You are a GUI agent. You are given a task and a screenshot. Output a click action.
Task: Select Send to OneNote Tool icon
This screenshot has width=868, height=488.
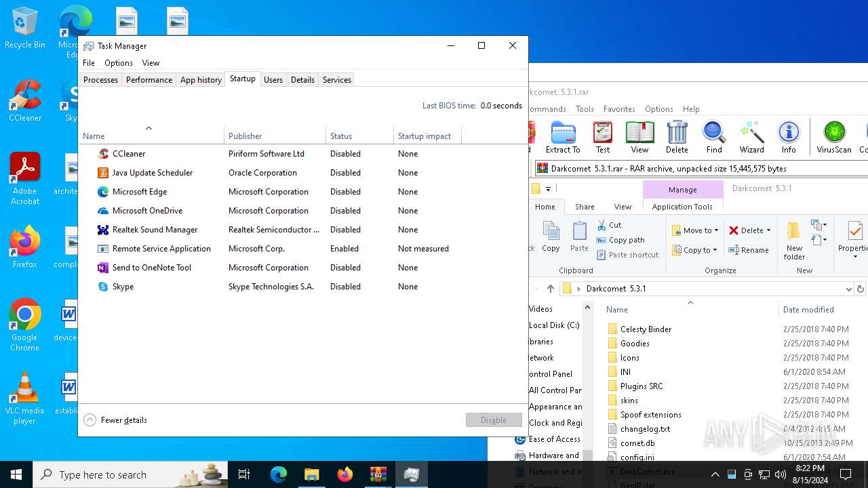coord(103,268)
